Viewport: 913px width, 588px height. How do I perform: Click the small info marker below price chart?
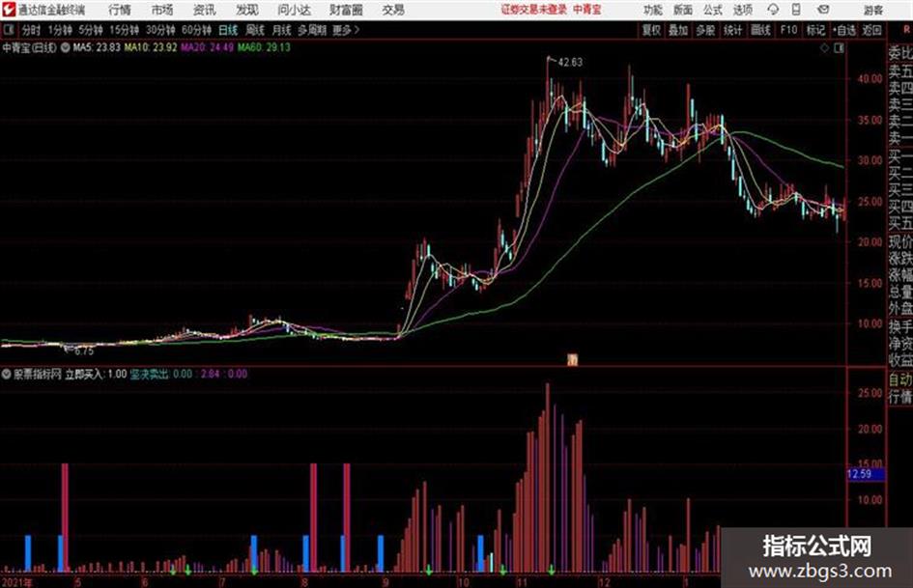tap(572, 360)
